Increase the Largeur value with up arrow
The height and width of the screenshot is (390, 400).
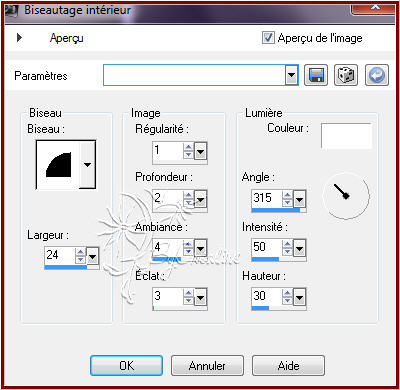tap(81, 252)
